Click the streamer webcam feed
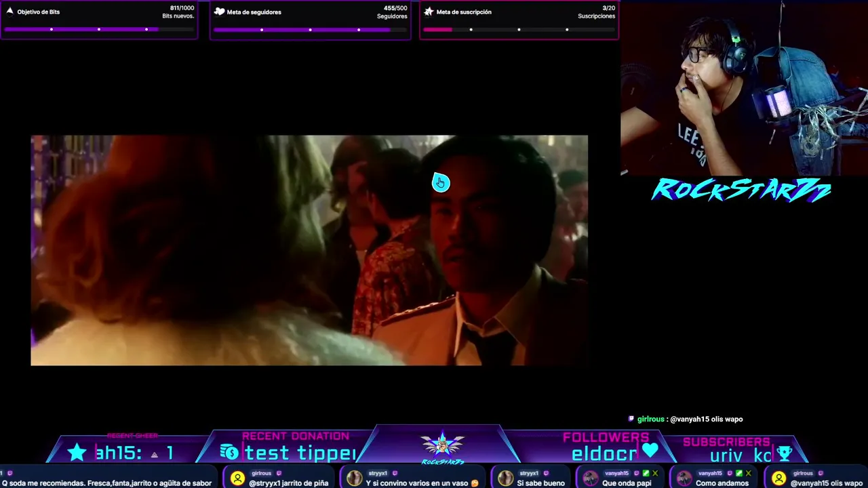 744,88
